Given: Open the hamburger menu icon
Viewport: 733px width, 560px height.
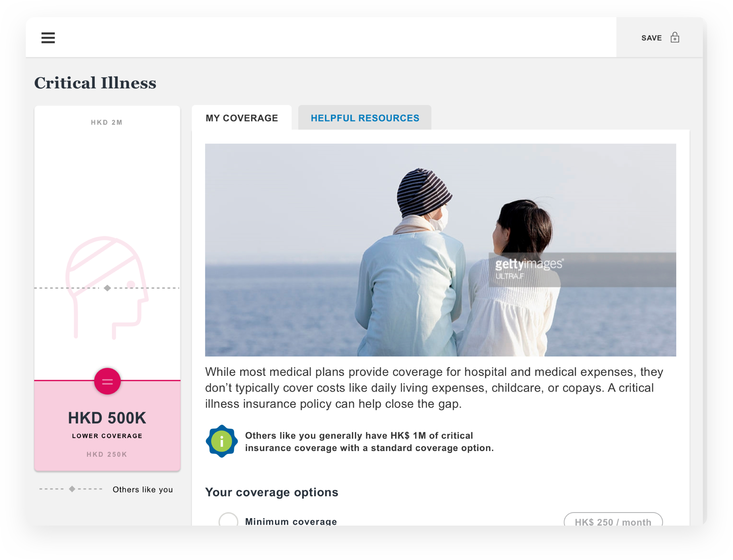Looking at the screenshot, I should (x=48, y=38).
